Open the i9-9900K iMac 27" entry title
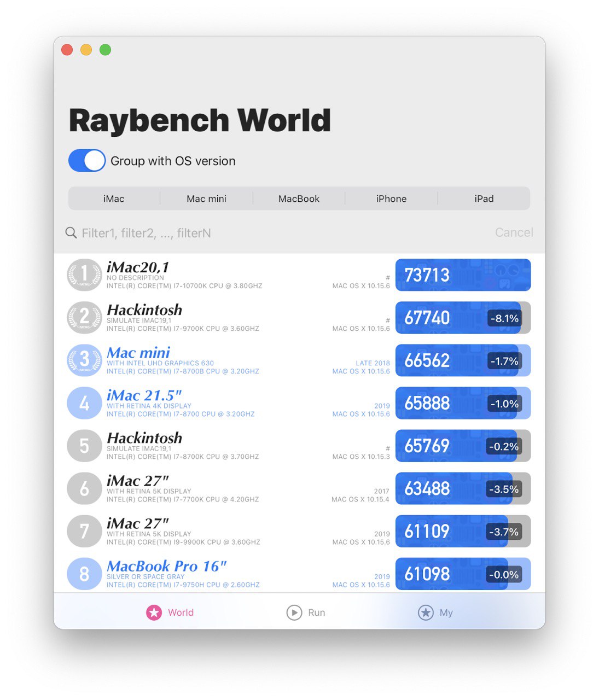The image size is (599, 700). 138,523
